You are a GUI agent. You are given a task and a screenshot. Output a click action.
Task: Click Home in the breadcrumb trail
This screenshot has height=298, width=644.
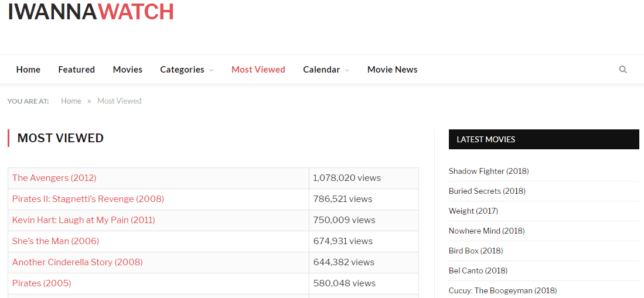coord(71,101)
